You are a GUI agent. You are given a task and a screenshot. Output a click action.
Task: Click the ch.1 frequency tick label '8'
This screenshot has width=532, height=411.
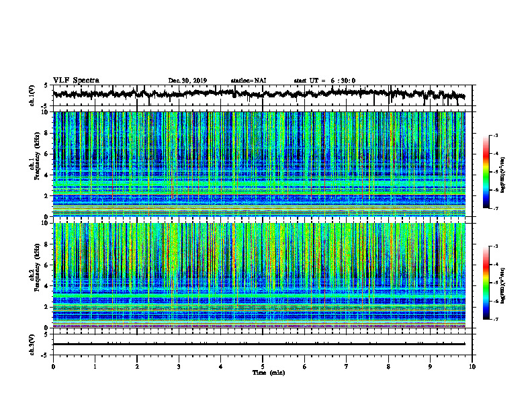[x=47, y=133]
